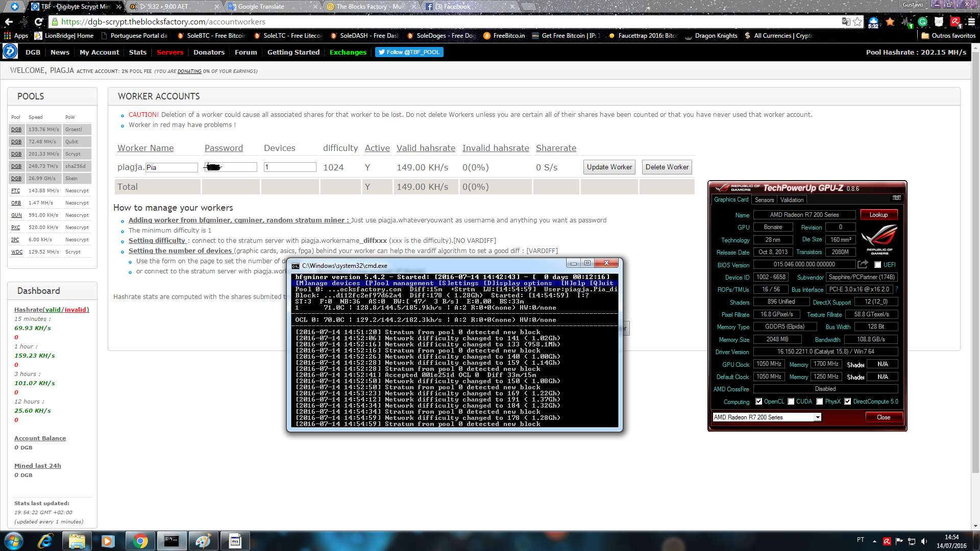Click the Delete Worker button
The image size is (980, 551).
[x=667, y=167]
